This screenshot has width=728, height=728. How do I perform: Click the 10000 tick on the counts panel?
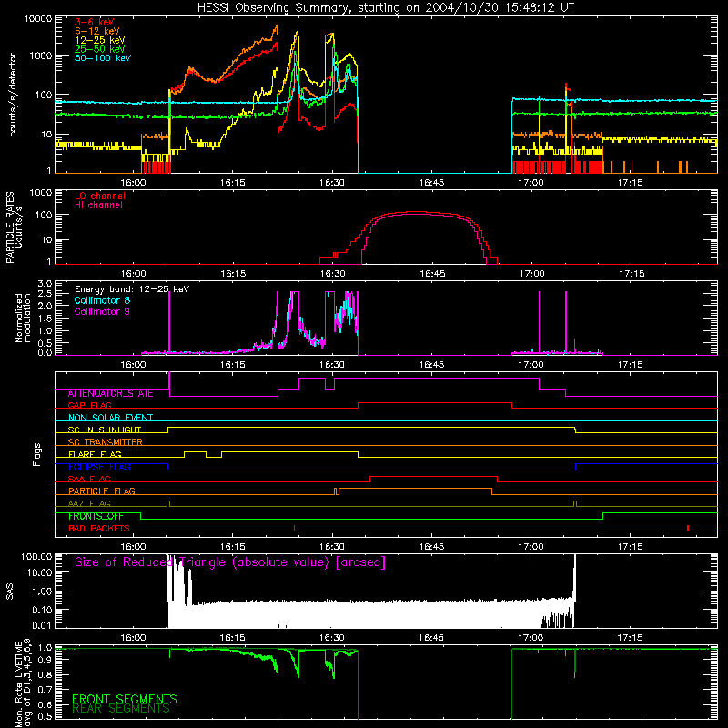point(38,19)
